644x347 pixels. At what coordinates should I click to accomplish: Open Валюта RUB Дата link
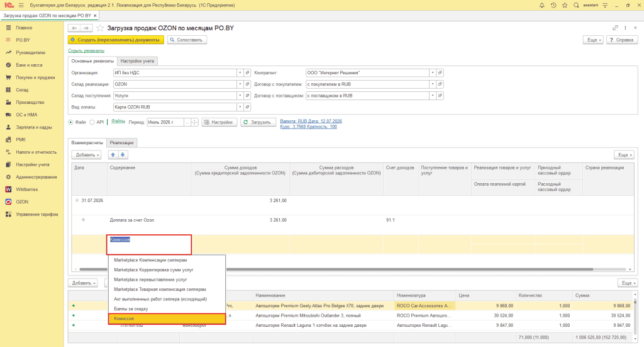[x=311, y=122]
